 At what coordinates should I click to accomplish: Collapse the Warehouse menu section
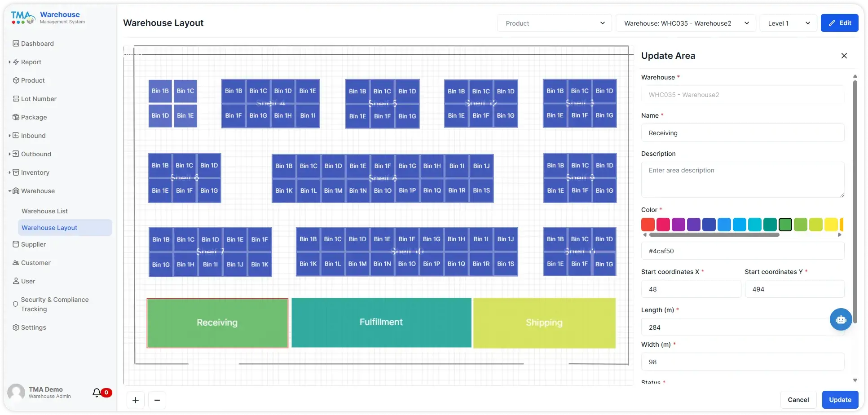[10, 191]
